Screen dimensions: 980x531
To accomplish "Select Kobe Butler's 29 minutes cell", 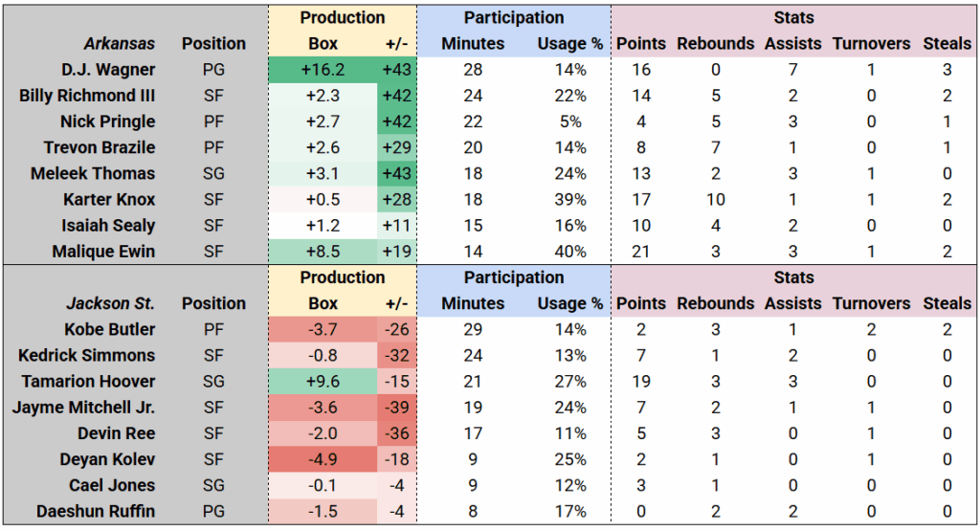I will pyautogui.click(x=472, y=329).
